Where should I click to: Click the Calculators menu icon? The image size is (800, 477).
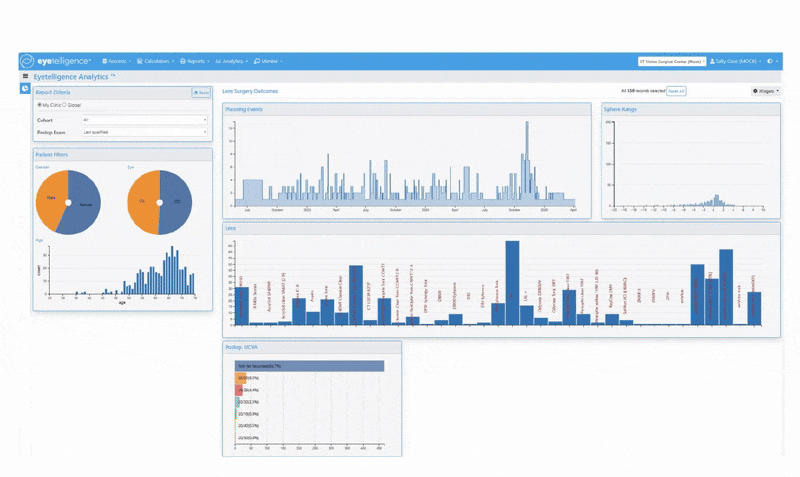pos(140,61)
